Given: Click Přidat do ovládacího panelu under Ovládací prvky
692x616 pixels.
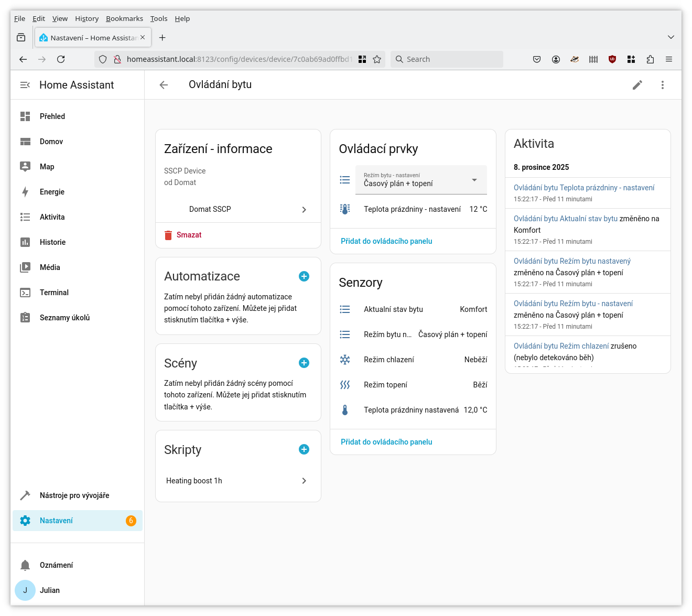Looking at the screenshot, I should (386, 241).
